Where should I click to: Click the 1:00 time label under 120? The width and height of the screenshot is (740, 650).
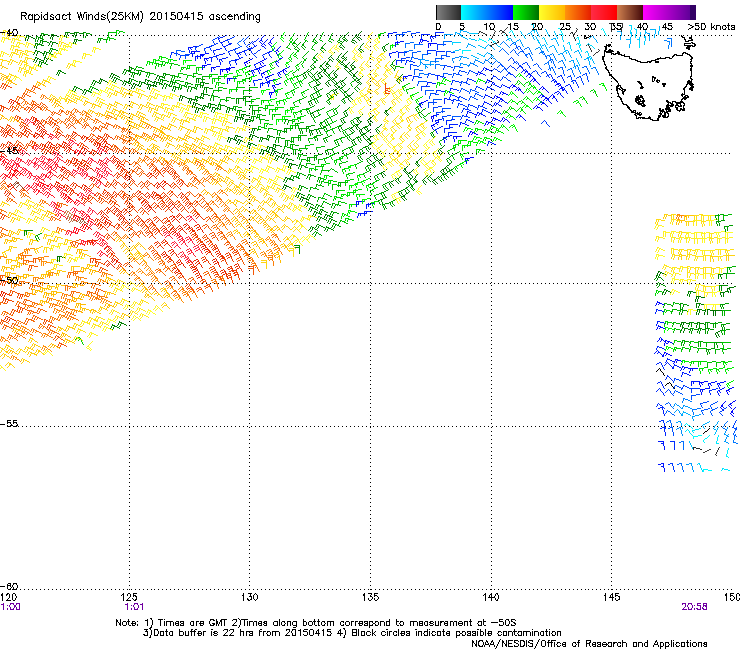tap(10, 607)
